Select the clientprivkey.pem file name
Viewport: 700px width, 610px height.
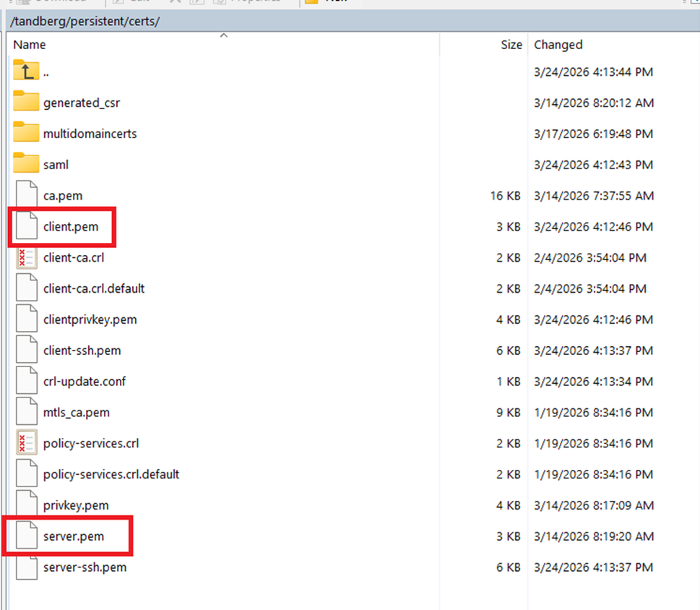tap(90, 319)
